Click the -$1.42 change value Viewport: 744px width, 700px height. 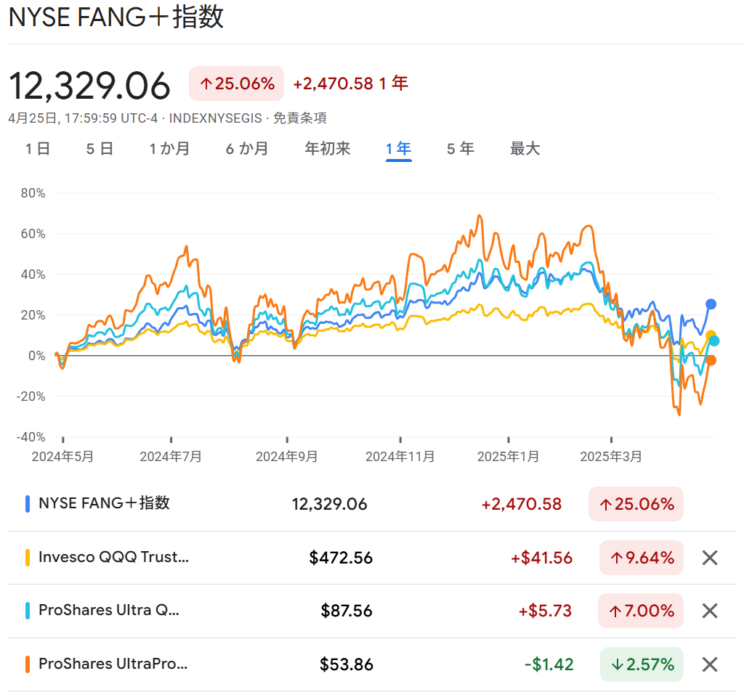coord(549,664)
